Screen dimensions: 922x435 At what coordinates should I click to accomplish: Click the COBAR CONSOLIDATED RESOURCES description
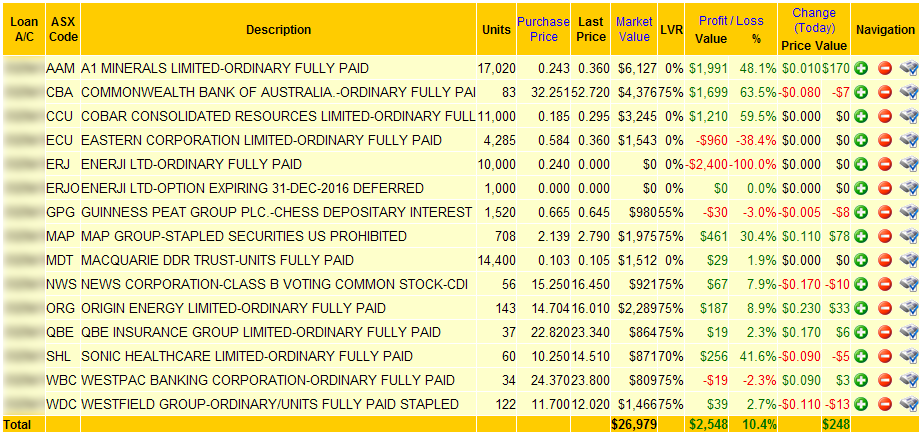click(x=278, y=116)
